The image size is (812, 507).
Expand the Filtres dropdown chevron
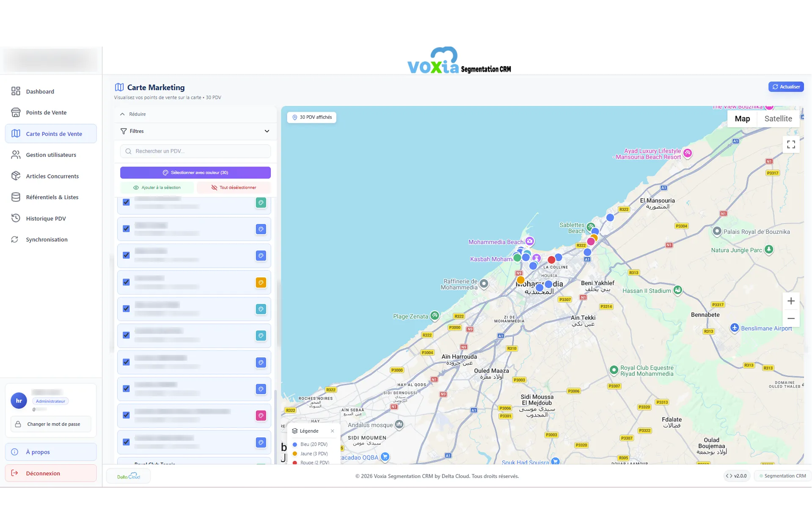coord(267,131)
